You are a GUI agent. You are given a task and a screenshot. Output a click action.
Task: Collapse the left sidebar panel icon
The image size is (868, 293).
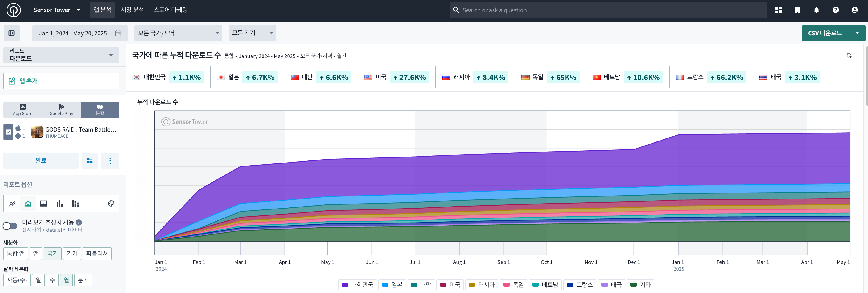click(x=11, y=33)
